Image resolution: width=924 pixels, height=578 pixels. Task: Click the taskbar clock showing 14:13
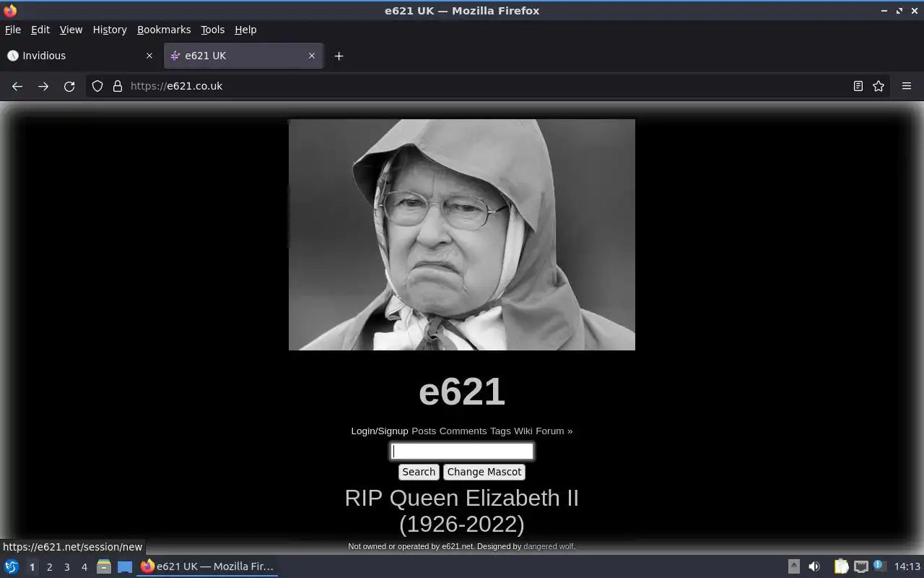point(907,566)
